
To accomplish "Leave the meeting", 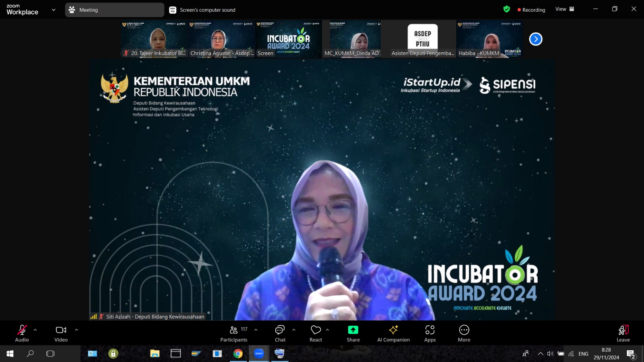I will pyautogui.click(x=623, y=333).
